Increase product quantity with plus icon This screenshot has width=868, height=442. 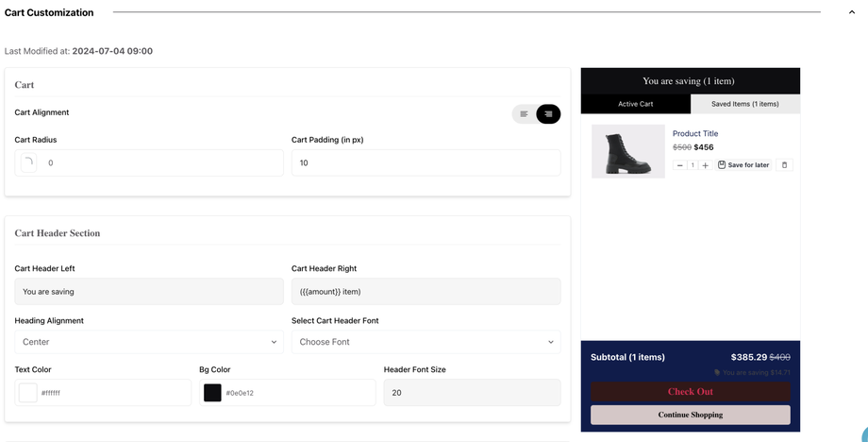(705, 165)
